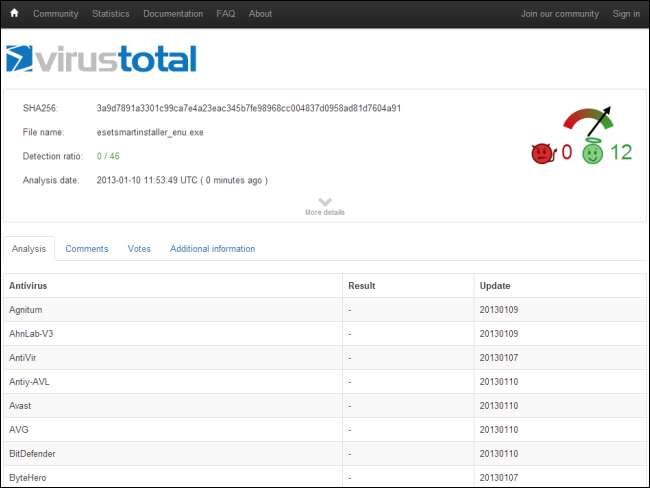This screenshot has width=650, height=488.
Task: Switch to the Comments tab
Action: [x=87, y=249]
